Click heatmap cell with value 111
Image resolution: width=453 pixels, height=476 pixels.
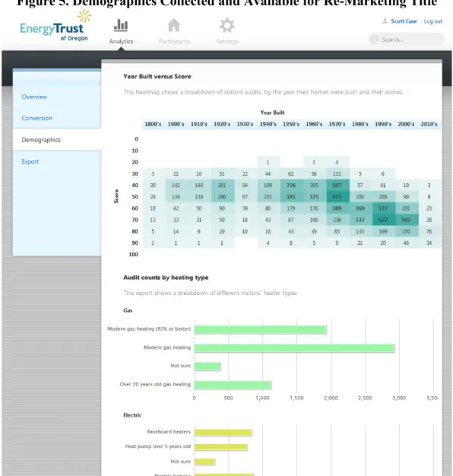tap(337, 173)
